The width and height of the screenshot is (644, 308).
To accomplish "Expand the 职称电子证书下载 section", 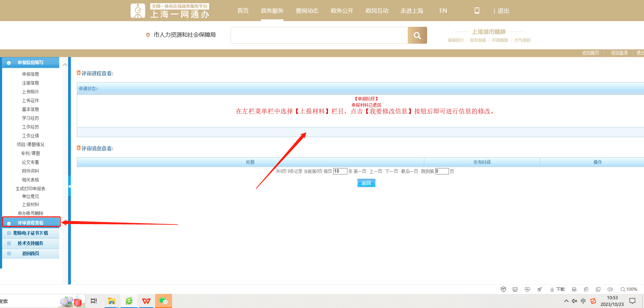I will [31, 233].
